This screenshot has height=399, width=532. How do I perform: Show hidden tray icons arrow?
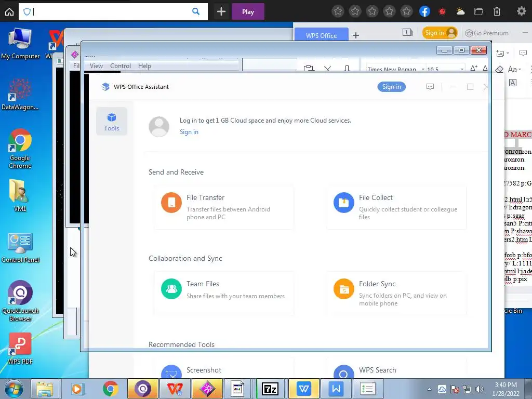point(429,389)
